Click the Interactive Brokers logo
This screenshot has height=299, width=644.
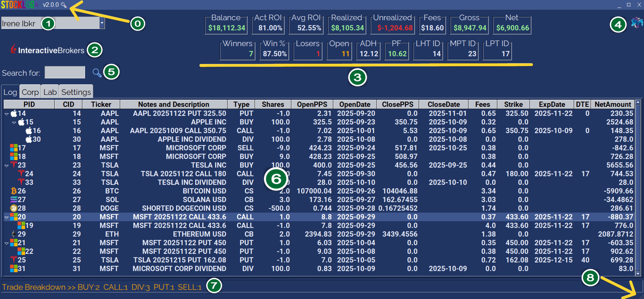48,50
